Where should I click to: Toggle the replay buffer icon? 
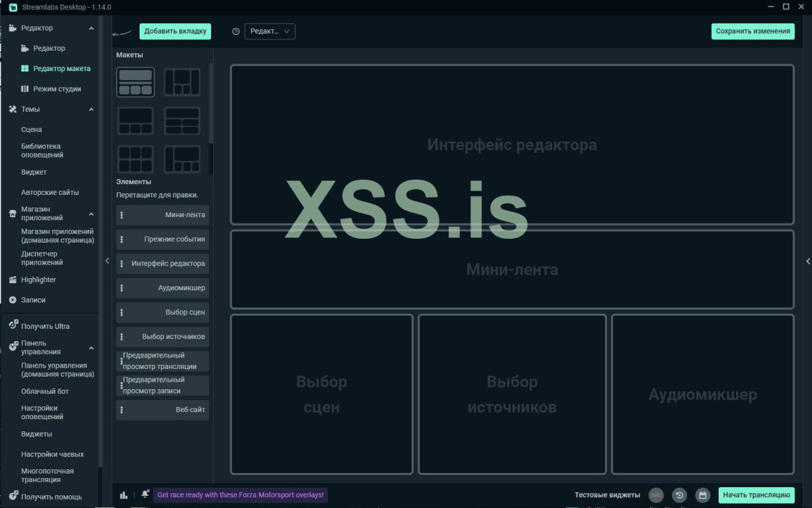pyautogui.click(x=679, y=495)
